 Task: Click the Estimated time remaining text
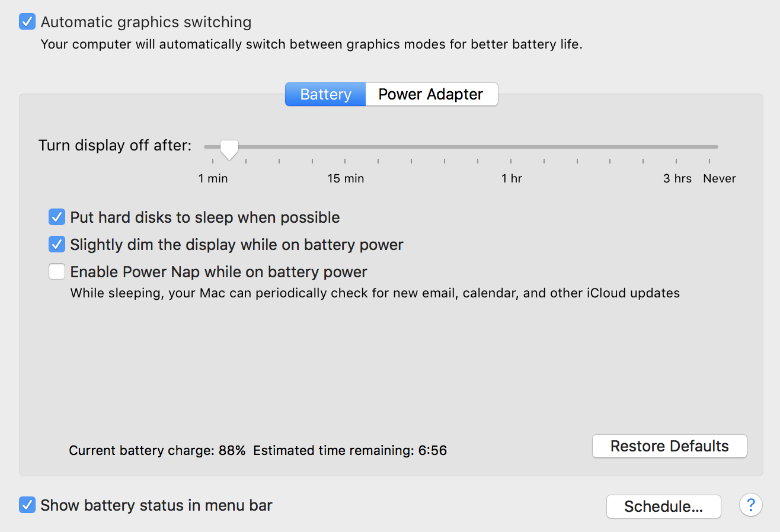(350, 450)
